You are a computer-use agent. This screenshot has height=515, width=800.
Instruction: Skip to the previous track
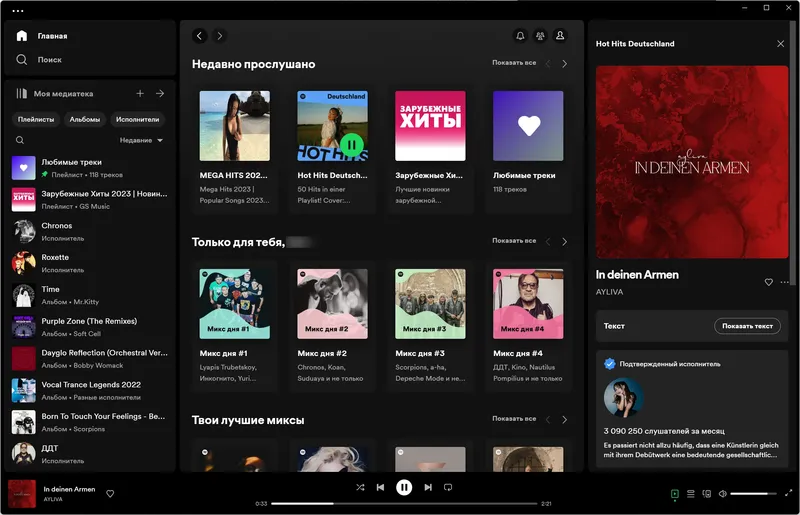coord(381,487)
